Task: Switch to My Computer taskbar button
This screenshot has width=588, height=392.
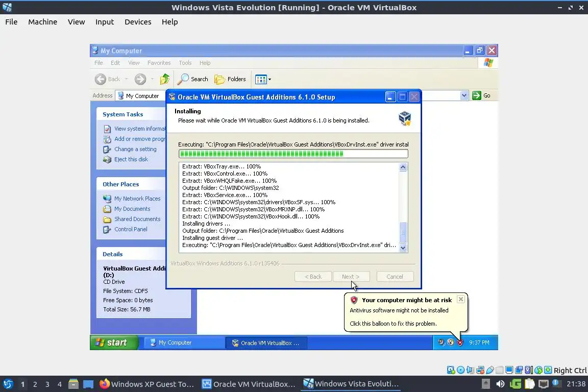Action: pos(184,342)
